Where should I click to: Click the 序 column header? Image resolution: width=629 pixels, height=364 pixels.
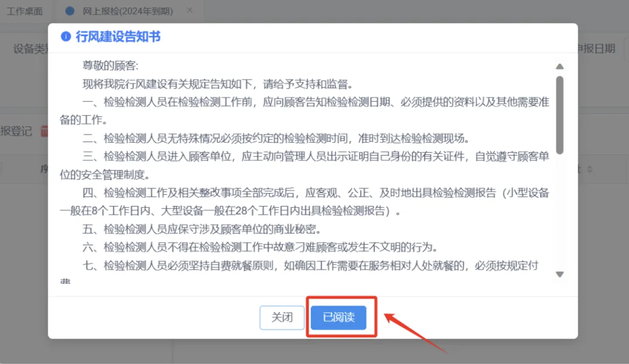pyautogui.click(x=44, y=169)
